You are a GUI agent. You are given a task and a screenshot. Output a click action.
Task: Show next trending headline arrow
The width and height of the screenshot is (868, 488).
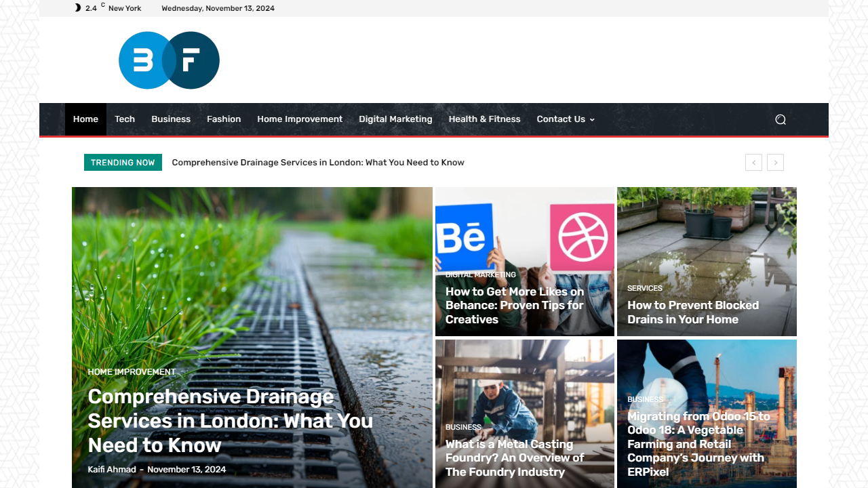click(776, 162)
